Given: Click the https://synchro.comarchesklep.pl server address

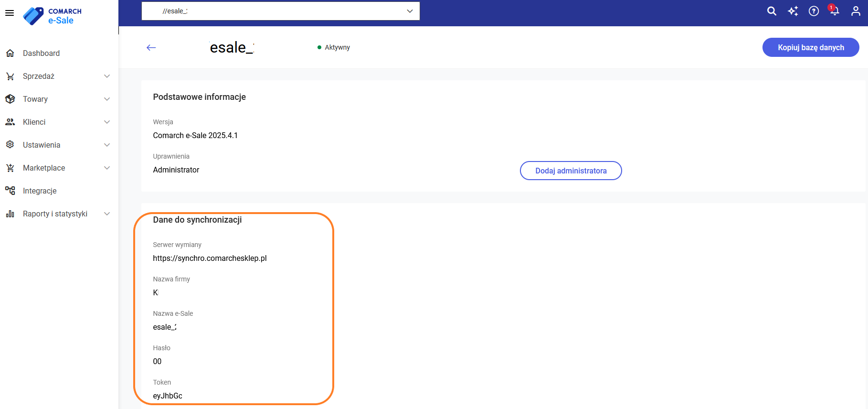Looking at the screenshot, I should click(210, 258).
